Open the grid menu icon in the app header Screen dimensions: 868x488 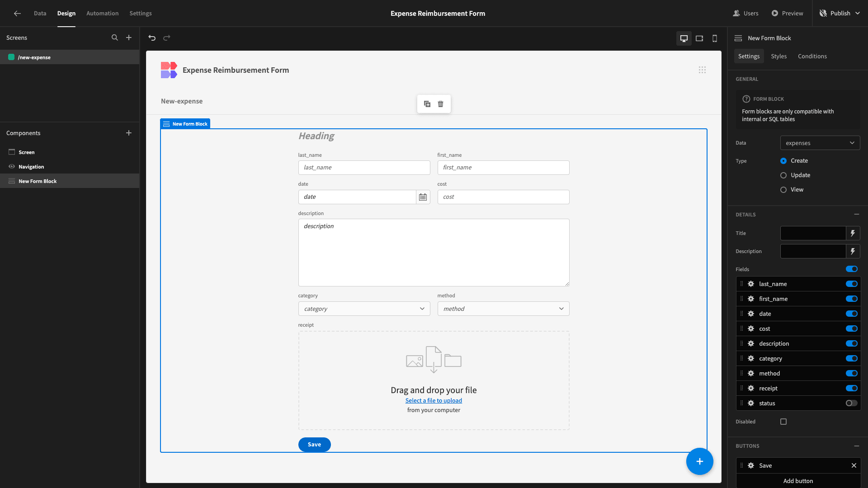(702, 70)
